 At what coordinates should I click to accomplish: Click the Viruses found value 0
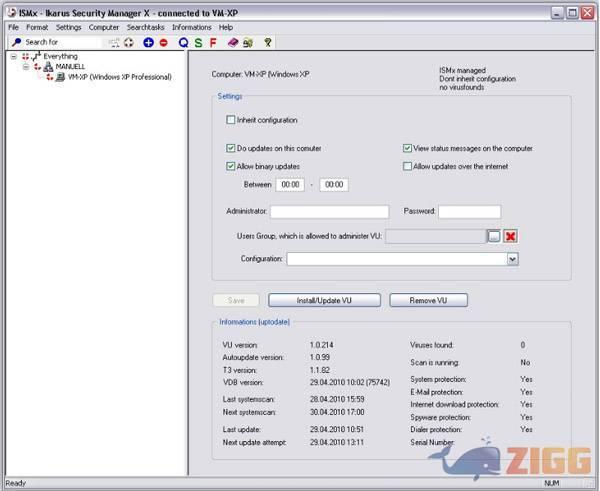point(523,345)
